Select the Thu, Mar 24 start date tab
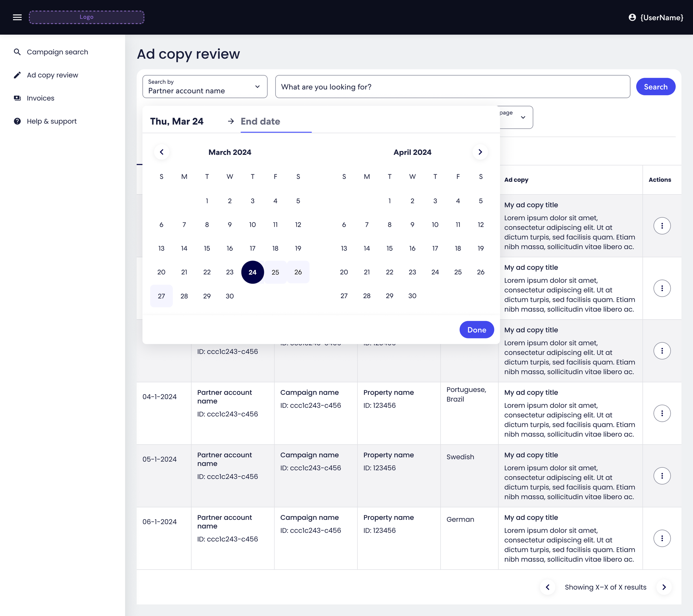The width and height of the screenshot is (693, 616). [x=177, y=121]
